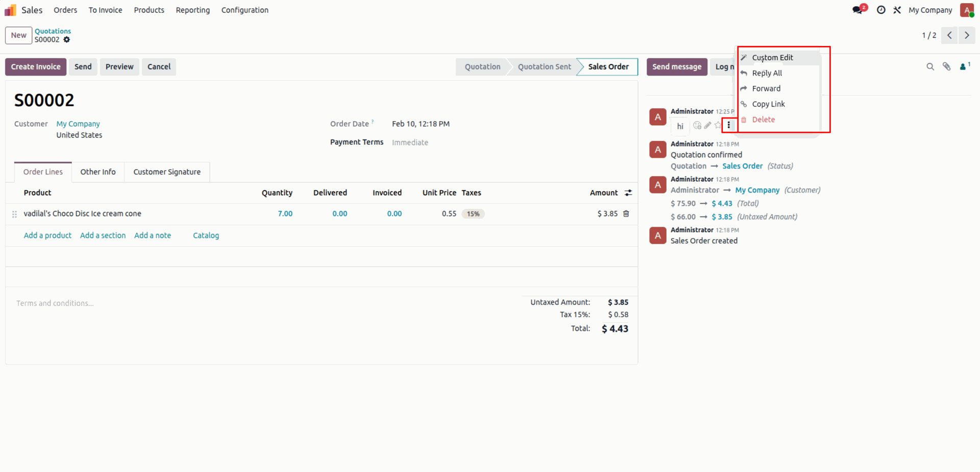The height and width of the screenshot is (472, 980).
Task: Click the Administrator avatar on the 'hi' message
Action: click(x=657, y=117)
